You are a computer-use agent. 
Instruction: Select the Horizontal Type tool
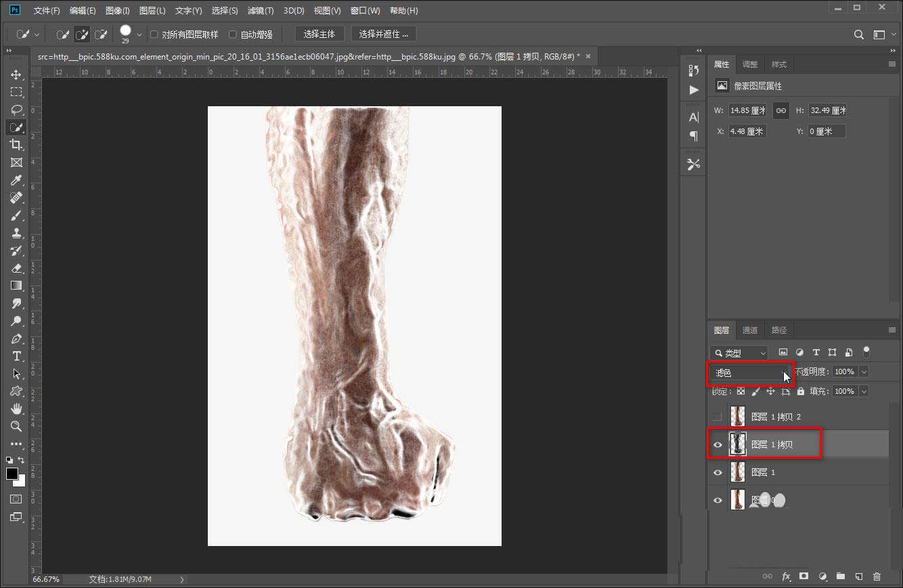click(16, 356)
